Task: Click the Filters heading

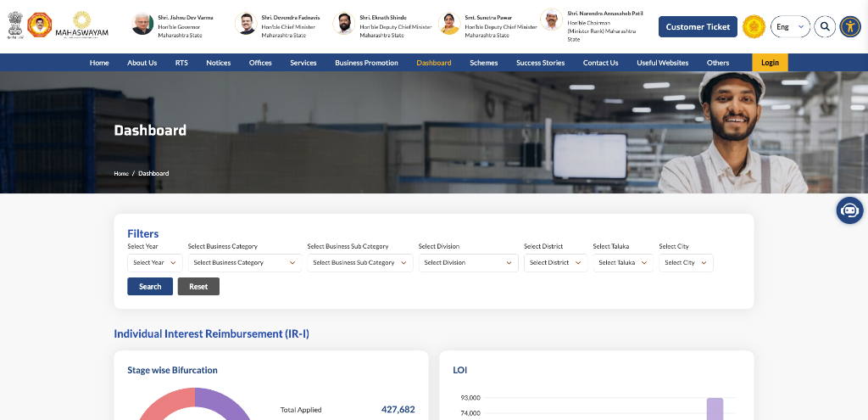Action: pos(142,234)
